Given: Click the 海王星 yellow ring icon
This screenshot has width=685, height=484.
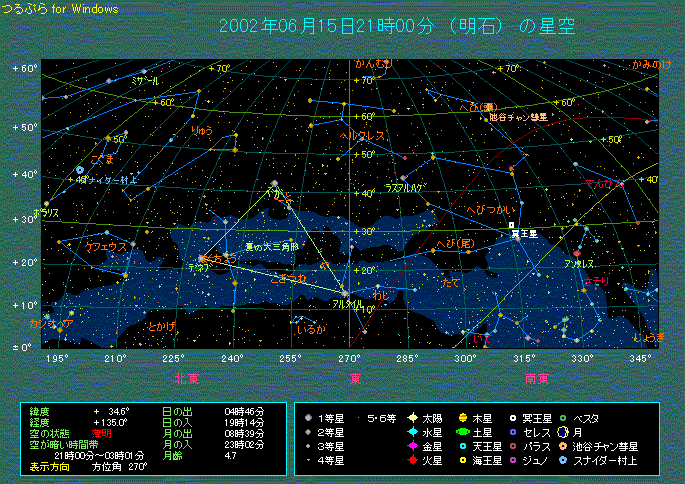Looking at the screenshot, I should tap(463, 460).
